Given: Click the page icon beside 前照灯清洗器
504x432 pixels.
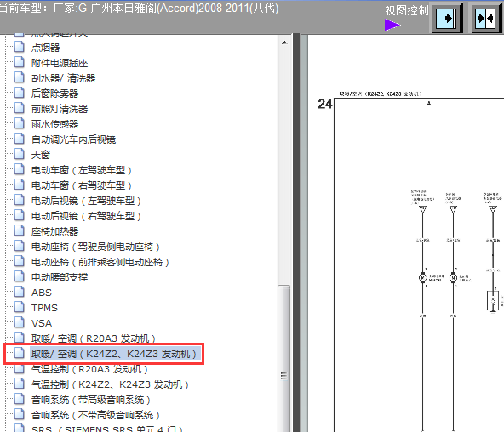Looking at the screenshot, I should [20, 109].
